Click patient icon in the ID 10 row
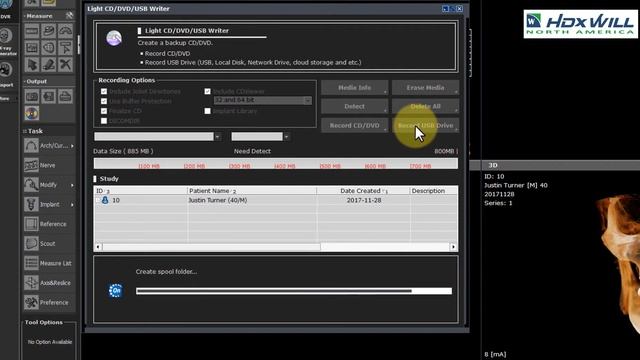This screenshot has width=640, height=360. [x=105, y=200]
